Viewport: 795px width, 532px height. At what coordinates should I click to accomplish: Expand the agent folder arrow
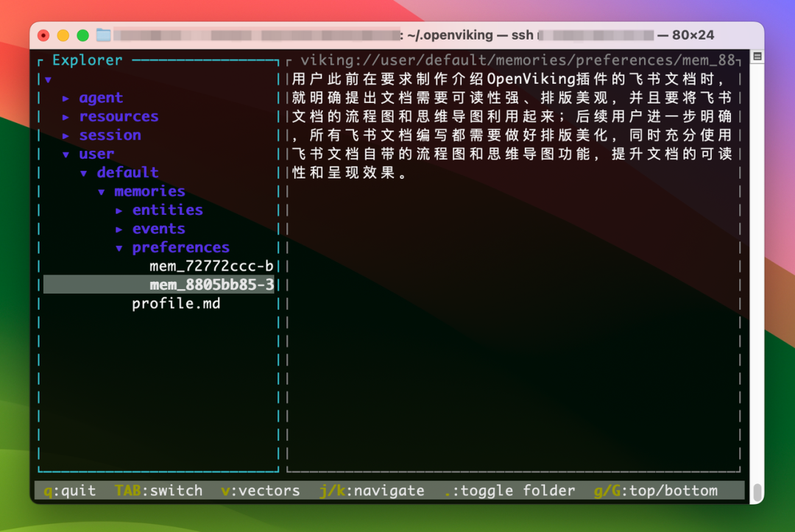[x=66, y=99]
